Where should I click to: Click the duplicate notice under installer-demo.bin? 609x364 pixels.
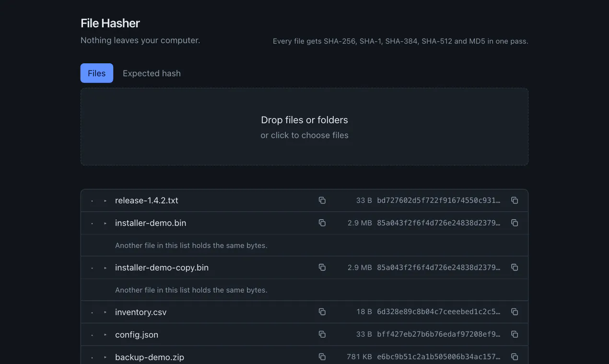(x=191, y=245)
